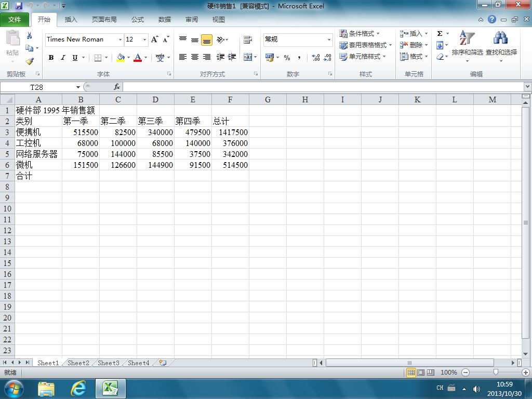Open the 文件 File tab

15,19
